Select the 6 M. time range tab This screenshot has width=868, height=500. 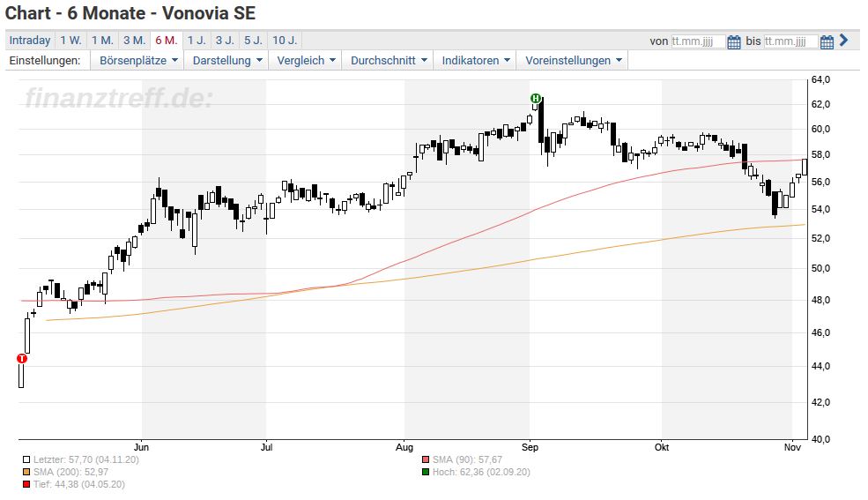pos(167,41)
